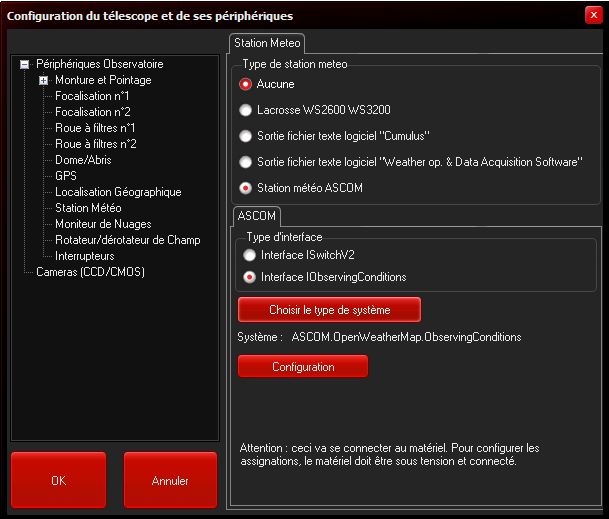The height and width of the screenshot is (519, 609).
Task: Open Dome/Abris settings in tree
Action: pyautogui.click(x=83, y=160)
